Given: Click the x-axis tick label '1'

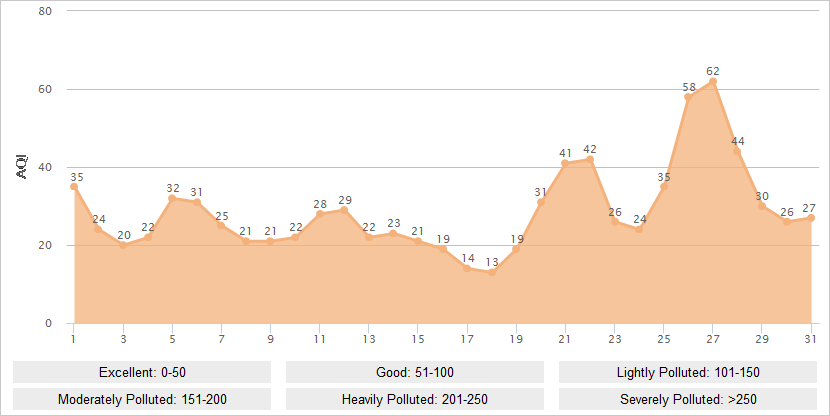Looking at the screenshot, I should [x=74, y=339].
